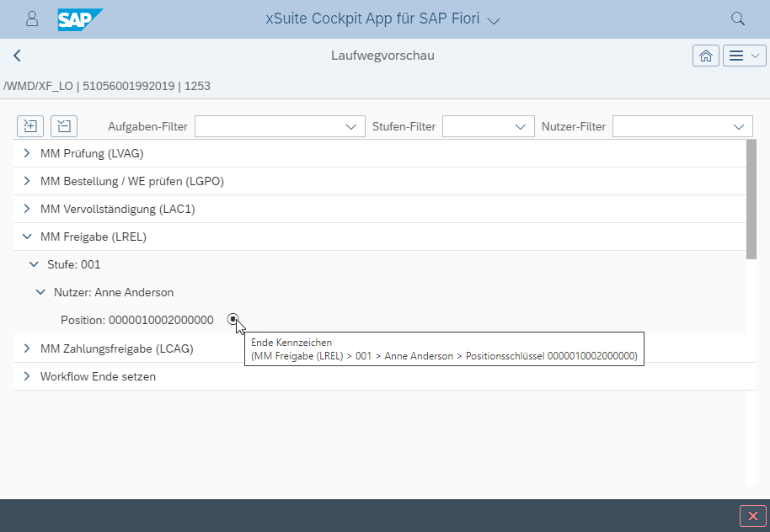
Task: Collapse the MM Freigabe (LREL) node
Action: coord(26,237)
